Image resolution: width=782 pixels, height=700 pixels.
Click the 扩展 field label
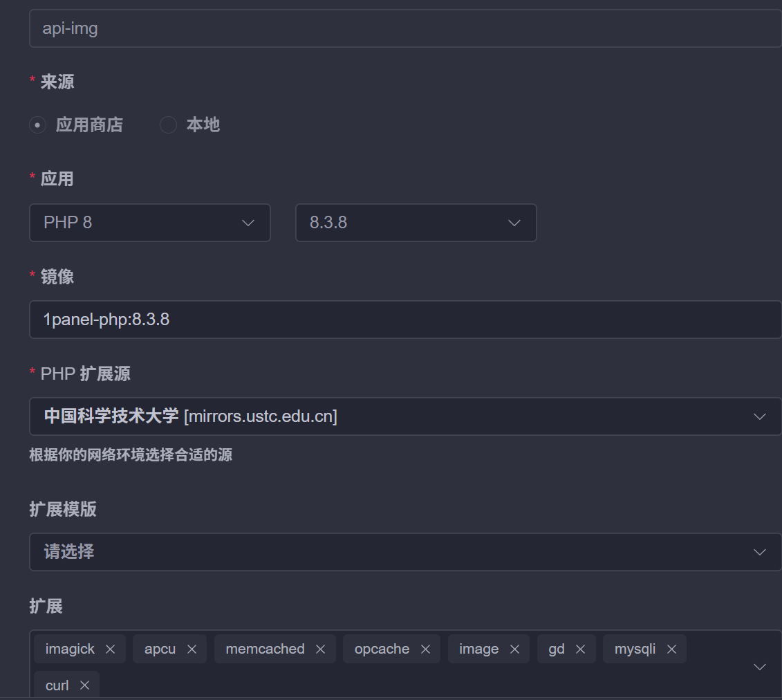[46, 606]
